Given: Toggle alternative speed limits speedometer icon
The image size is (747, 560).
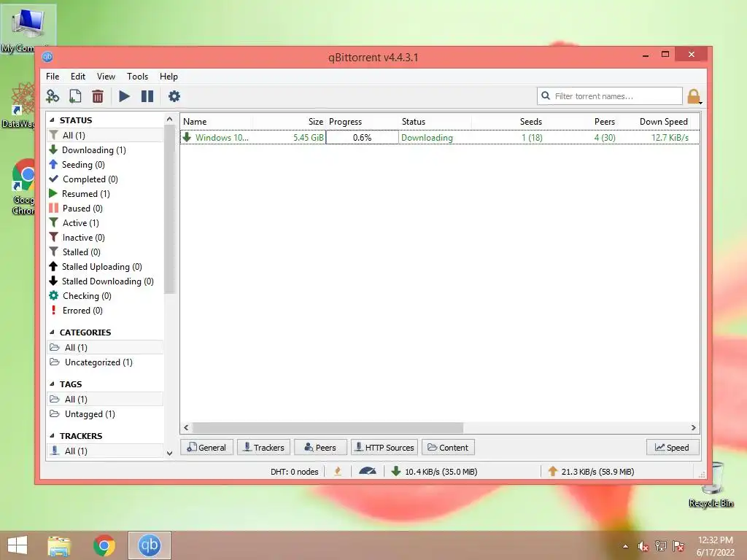Looking at the screenshot, I should pyautogui.click(x=368, y=472).
